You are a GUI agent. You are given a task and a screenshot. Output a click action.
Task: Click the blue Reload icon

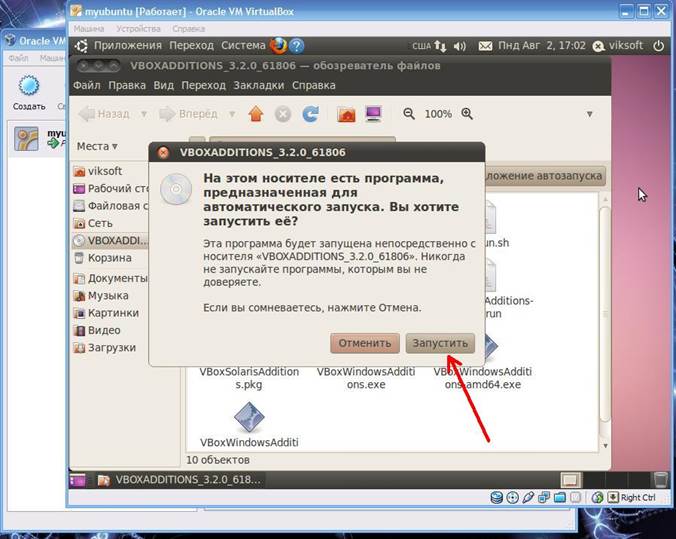(x=311, y=114)
